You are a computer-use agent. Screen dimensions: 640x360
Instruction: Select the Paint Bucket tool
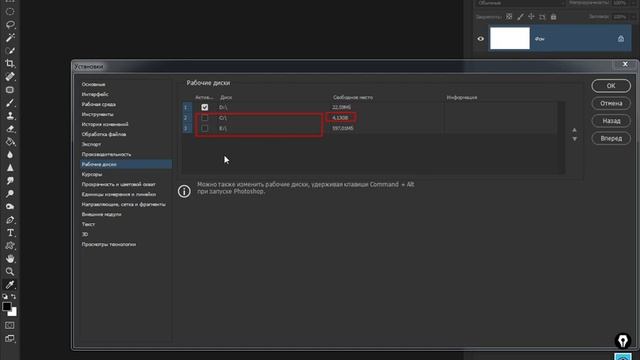(x=10, y=142)
